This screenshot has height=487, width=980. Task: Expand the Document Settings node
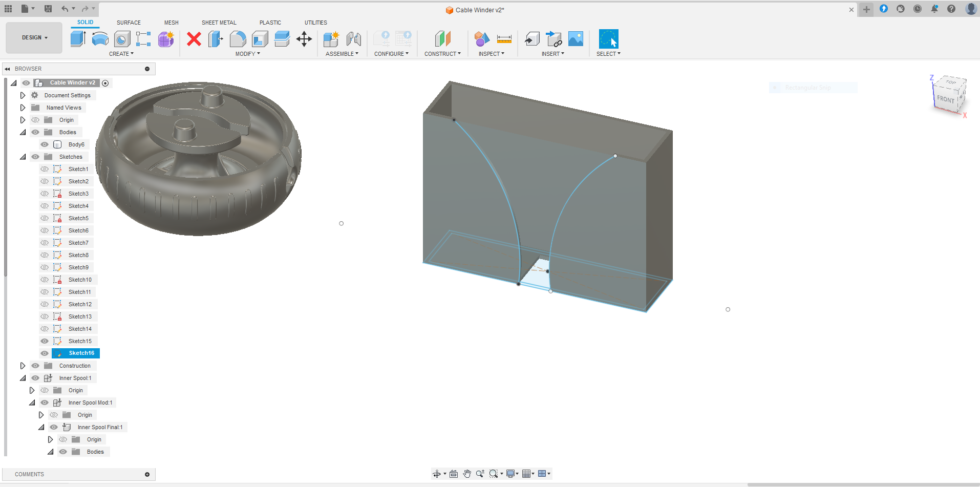pyautogui.click(x=23, y=95)
